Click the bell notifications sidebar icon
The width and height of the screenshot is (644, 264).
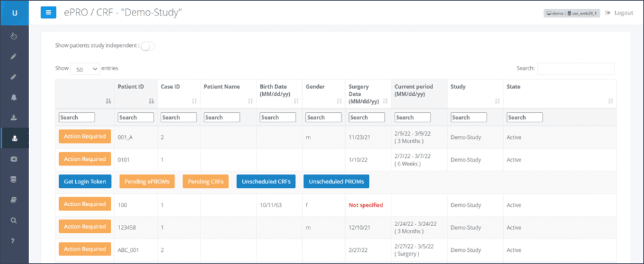pyautogui.click(x=14, y=97)
